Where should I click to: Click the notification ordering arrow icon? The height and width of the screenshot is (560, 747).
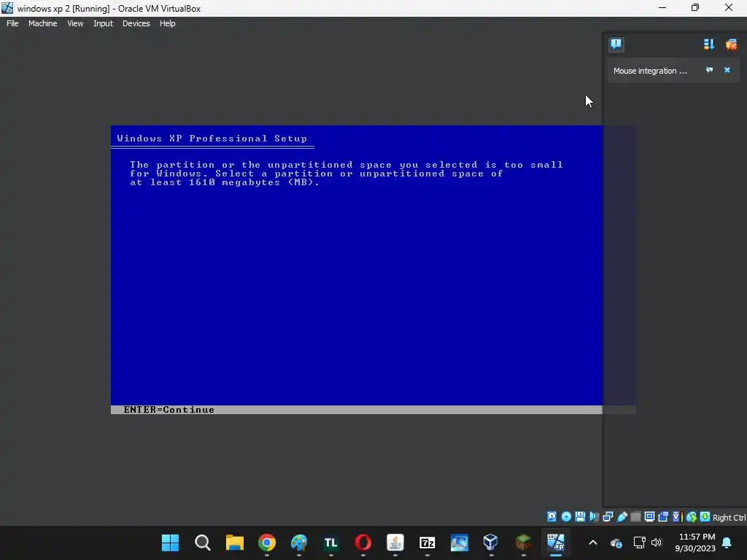[x=709, y=44]
